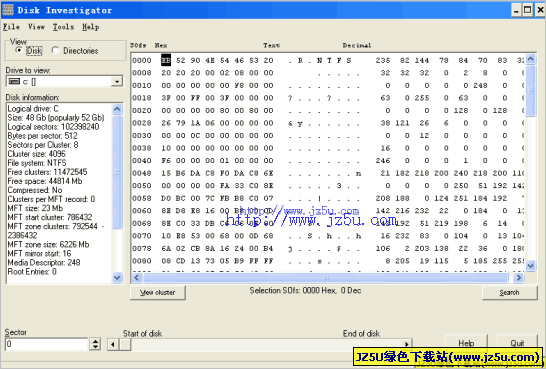
Task: Click the Search button
Action: (x=509, y=292)
